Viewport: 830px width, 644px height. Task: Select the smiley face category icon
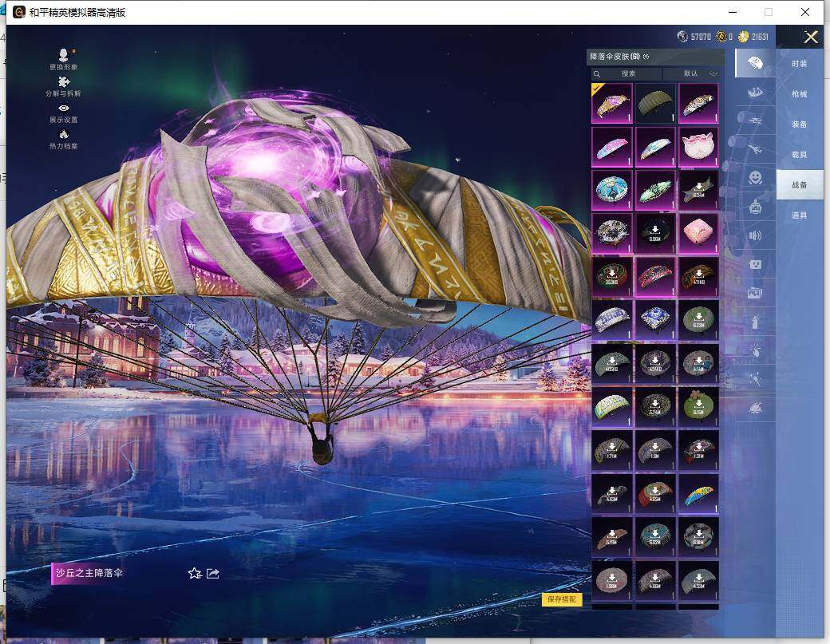pyautogui.click(x=755, y=177)
